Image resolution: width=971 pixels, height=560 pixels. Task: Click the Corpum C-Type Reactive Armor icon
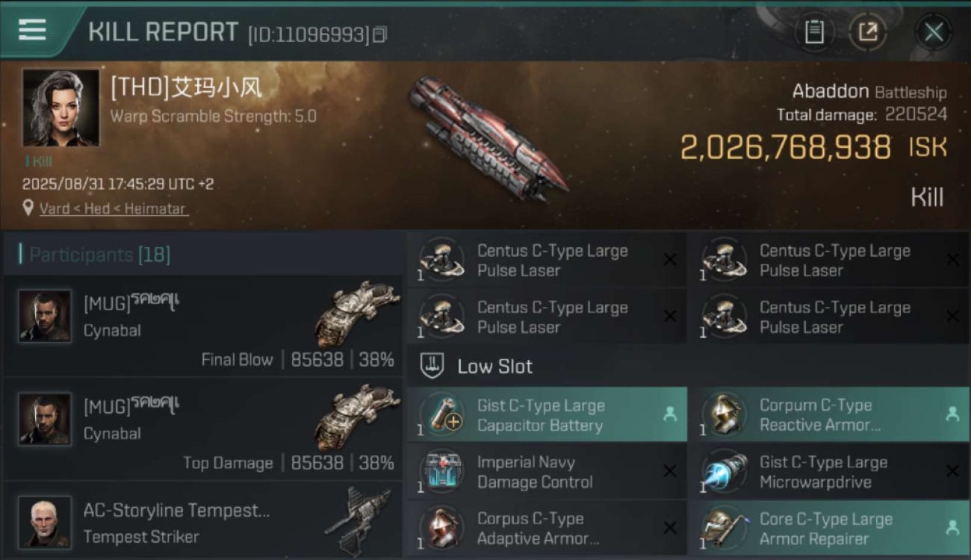coord(725,415)
